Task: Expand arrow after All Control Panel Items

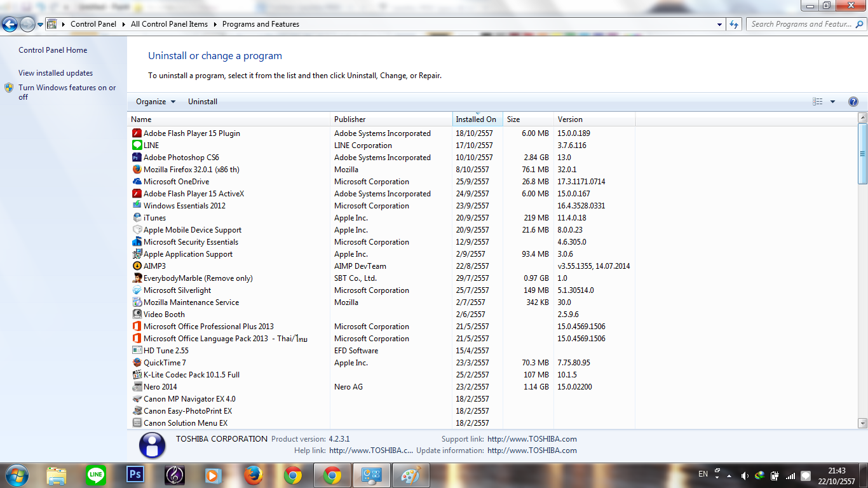Action: [215, 24]
